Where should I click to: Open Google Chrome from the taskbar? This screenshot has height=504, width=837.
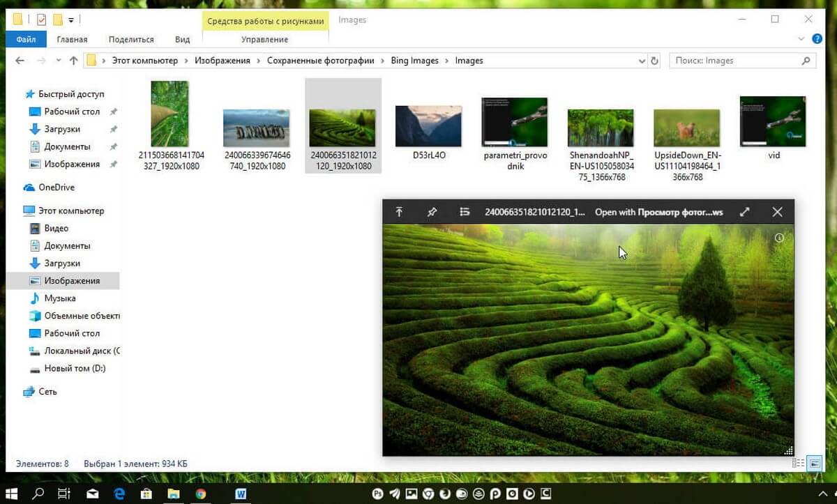[x=201, y=494]
